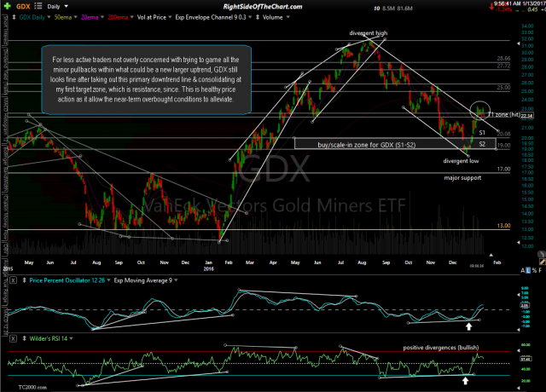Select log scale 'L' button

pyautogui.click(x=528, y=271)
